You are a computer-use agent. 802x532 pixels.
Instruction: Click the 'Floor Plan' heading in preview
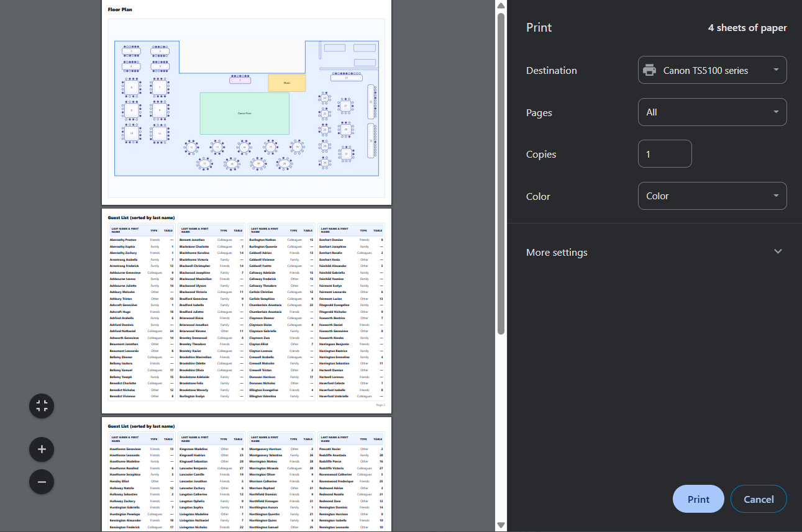120,9
